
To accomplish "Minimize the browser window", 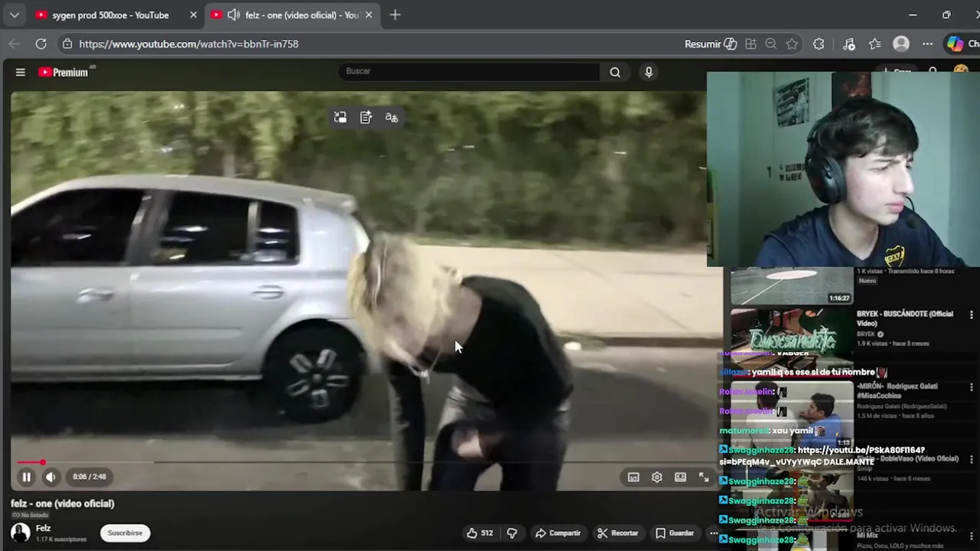I will point(913,15).
